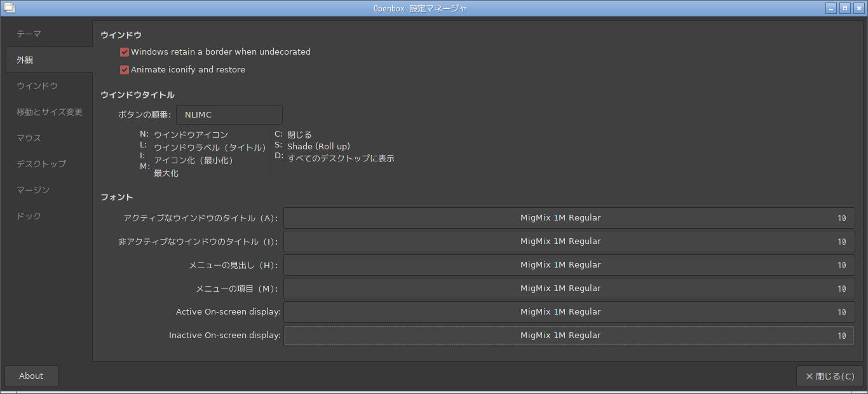Open the 移動とサイズ変更 tab
Image resolution: width=868 pixels, height=394 pixels.
(x=48, y=112)
